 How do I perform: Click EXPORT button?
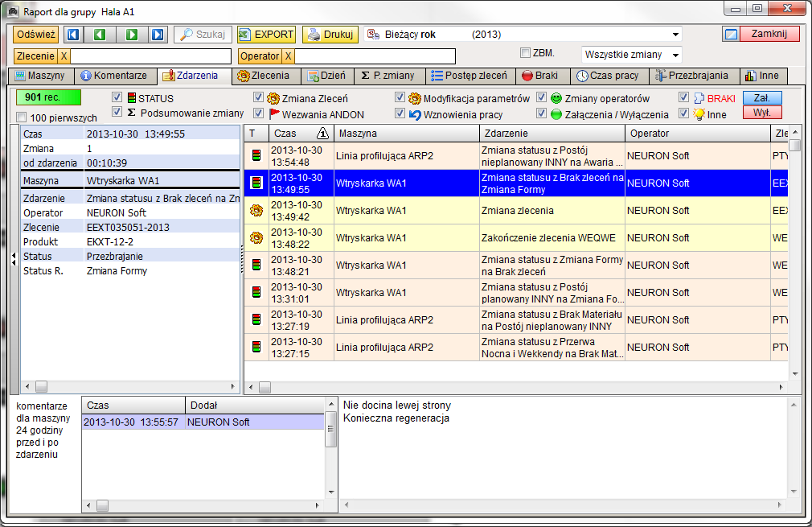tap(266, 35)
